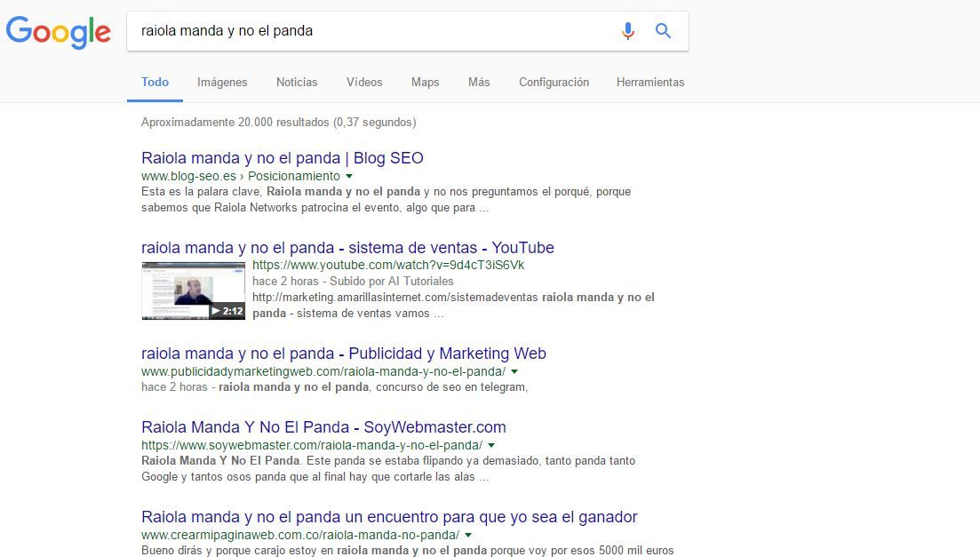Go to the Vídeos tab
Viewport: 980px width, 557px height.
tap(364, 82)
